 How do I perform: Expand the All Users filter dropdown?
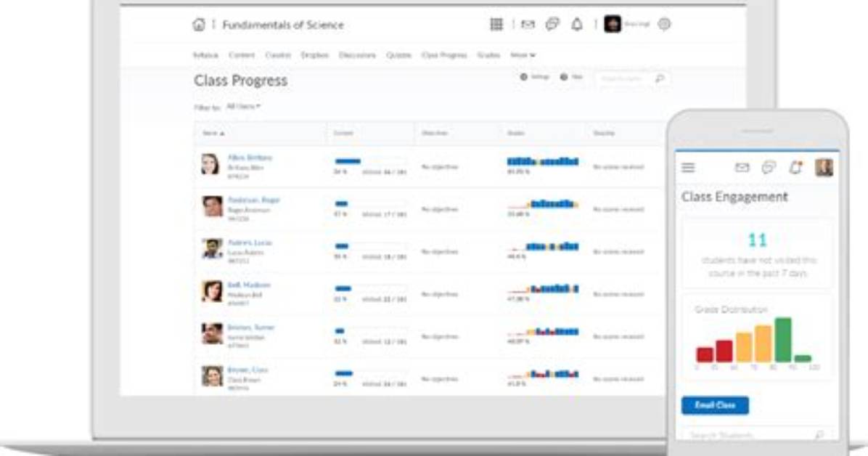(x=243, y=107)
